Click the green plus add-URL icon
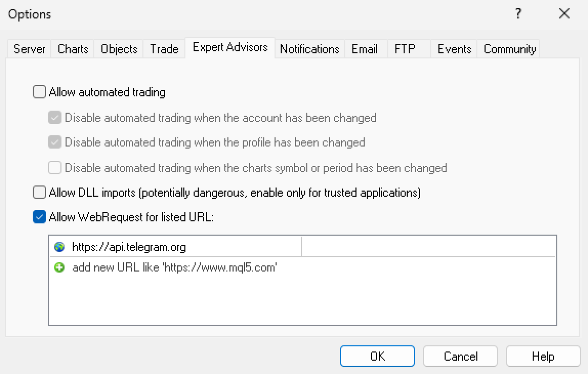 coord(59,267)
